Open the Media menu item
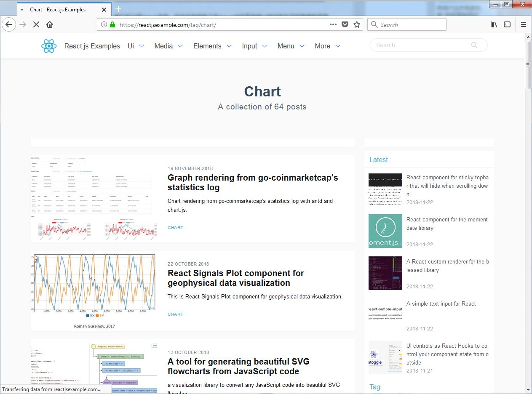The image size is (532, 394). pos(168,46)
